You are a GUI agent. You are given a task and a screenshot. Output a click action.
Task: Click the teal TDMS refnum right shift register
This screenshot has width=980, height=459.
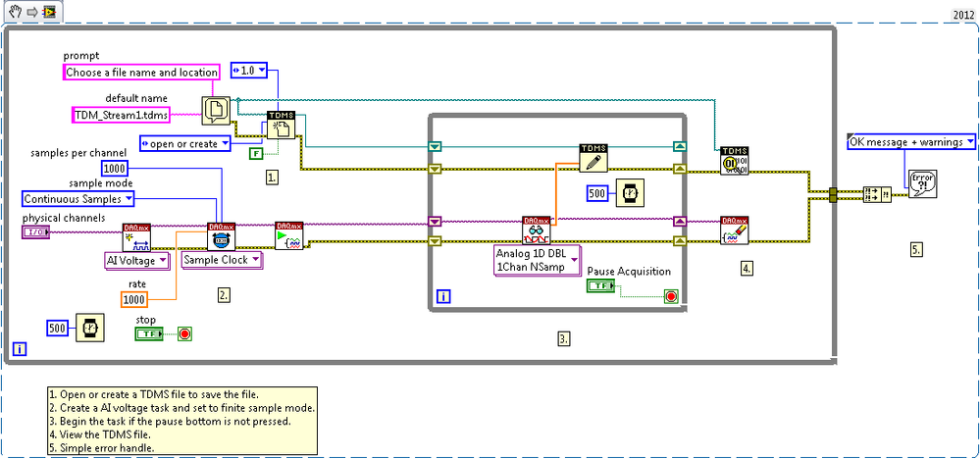(x=680, y=147)
